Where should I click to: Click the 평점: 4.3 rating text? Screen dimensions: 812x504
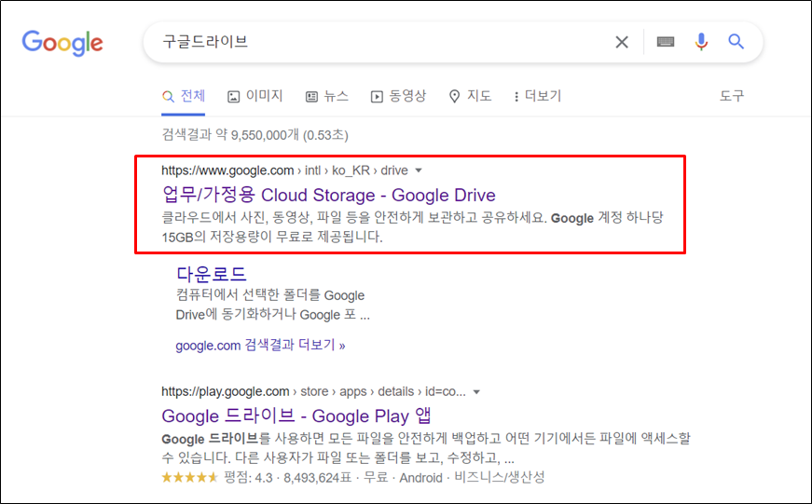click(248, 477)
